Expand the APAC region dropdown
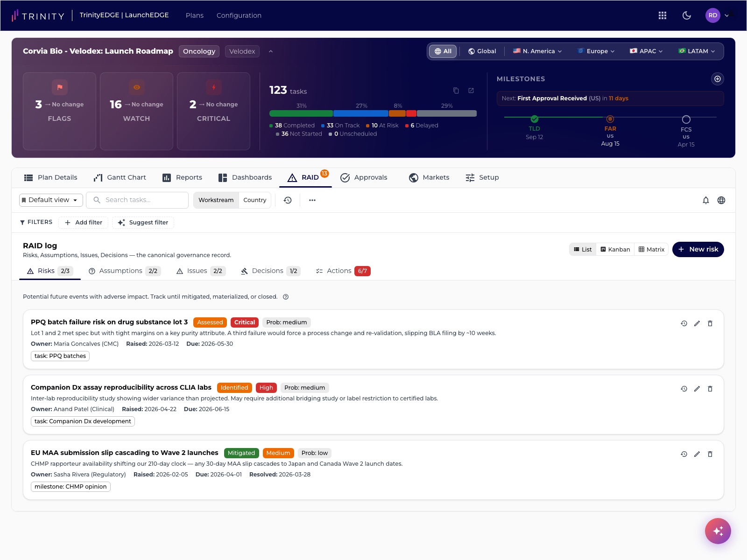The image size is (747, 560). [x=646, y=51]
